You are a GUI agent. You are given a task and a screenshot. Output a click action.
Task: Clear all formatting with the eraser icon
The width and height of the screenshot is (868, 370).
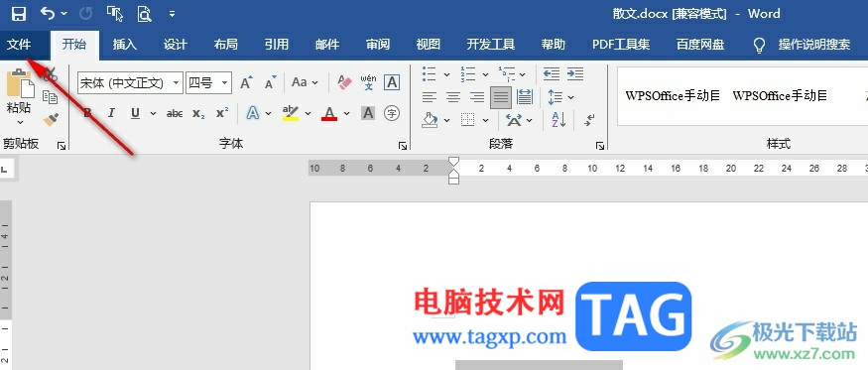pyautogui.click(x=344, y=82)
